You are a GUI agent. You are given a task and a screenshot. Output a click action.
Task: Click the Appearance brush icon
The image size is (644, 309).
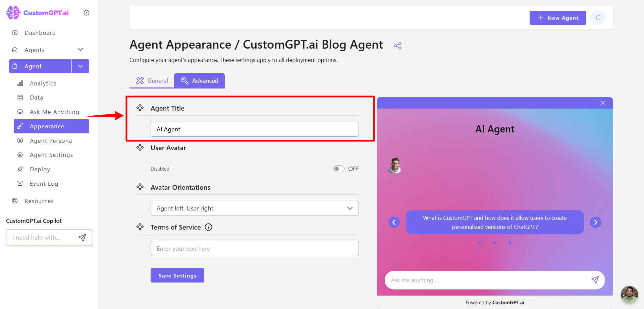click(20, 126)
